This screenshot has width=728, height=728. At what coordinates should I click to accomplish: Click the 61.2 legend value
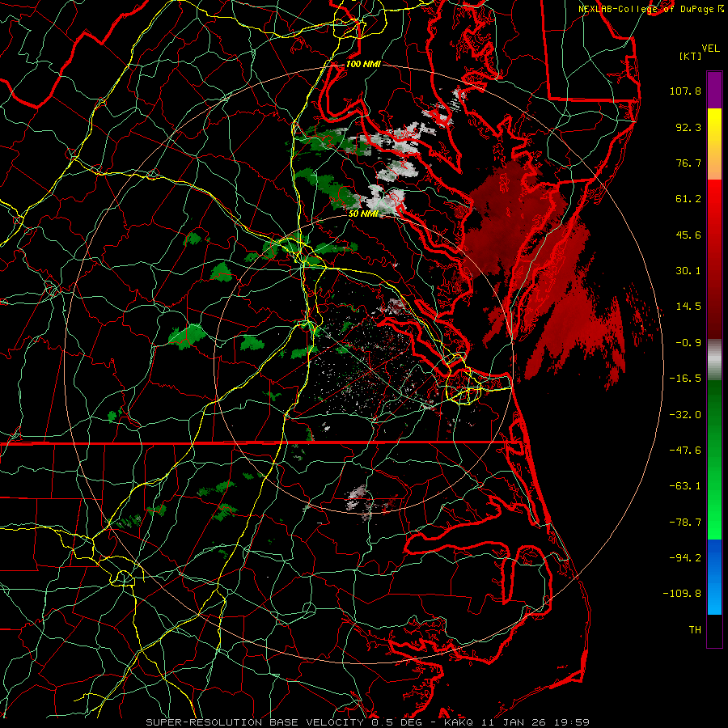688,199
